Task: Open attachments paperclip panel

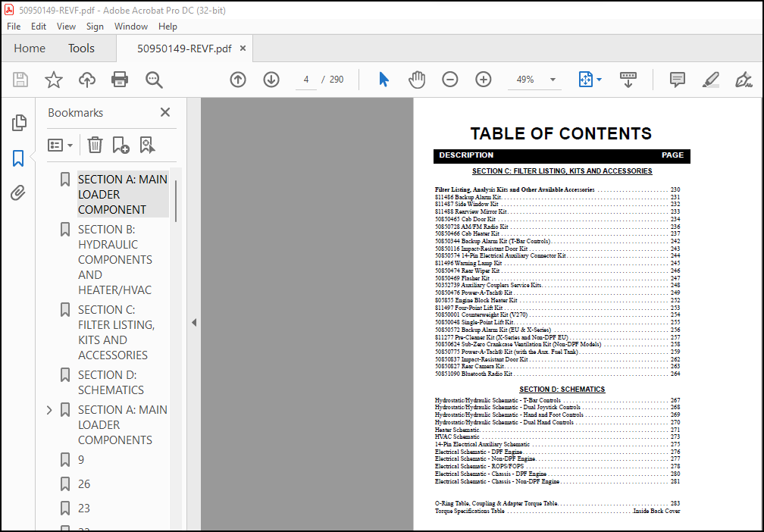Action: (x=18, y=193)
